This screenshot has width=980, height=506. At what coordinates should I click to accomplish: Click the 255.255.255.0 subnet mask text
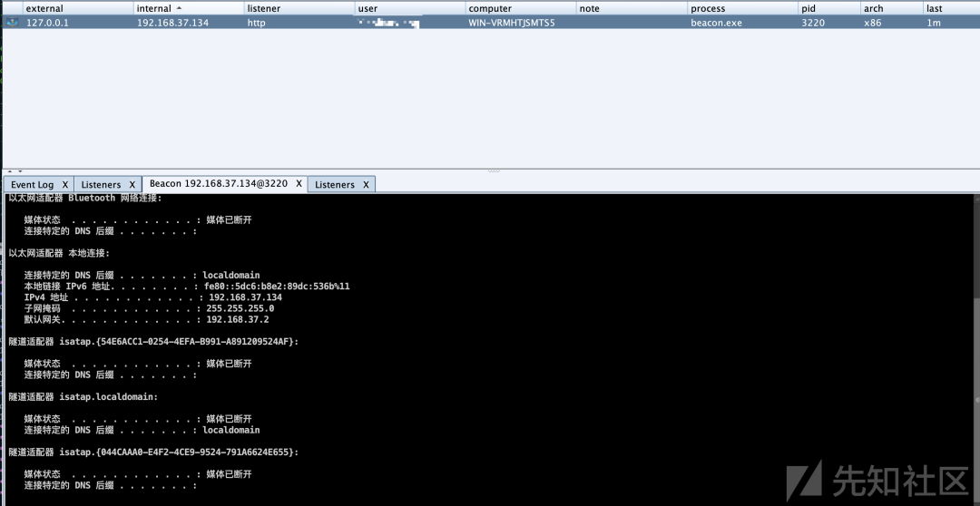coord(240,308)
